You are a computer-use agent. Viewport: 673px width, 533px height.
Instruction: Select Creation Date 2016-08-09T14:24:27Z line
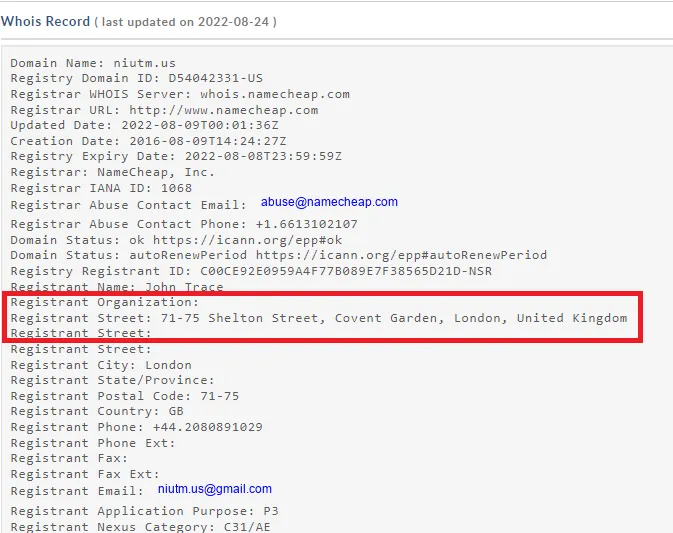(149, 141)
